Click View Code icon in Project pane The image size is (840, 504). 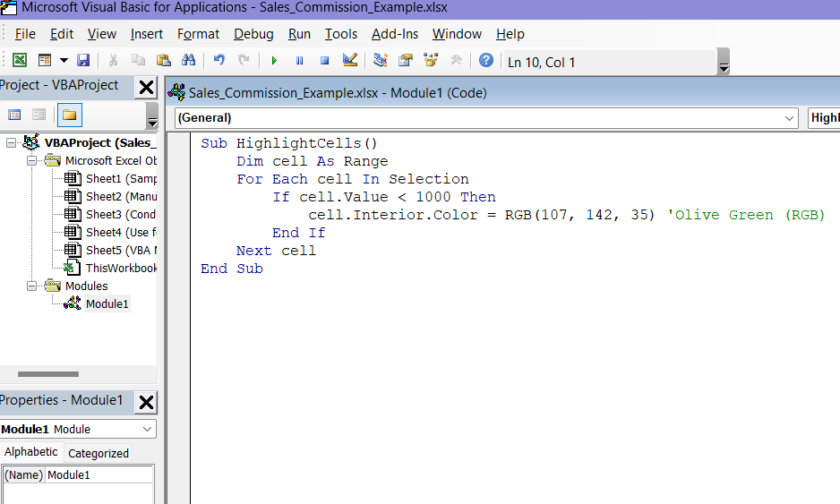point(14,115)
